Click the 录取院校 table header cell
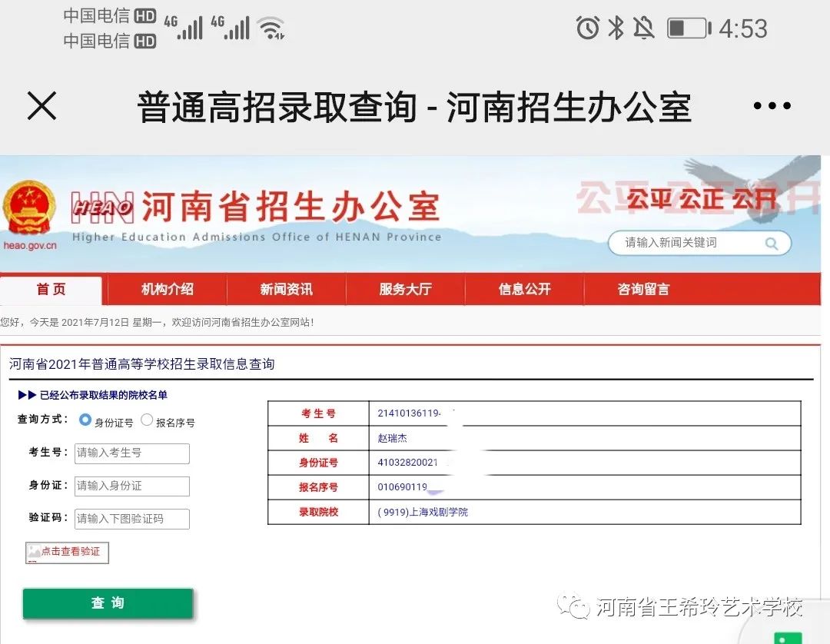Viewport: 830px width, 644px height. [318, 512]
